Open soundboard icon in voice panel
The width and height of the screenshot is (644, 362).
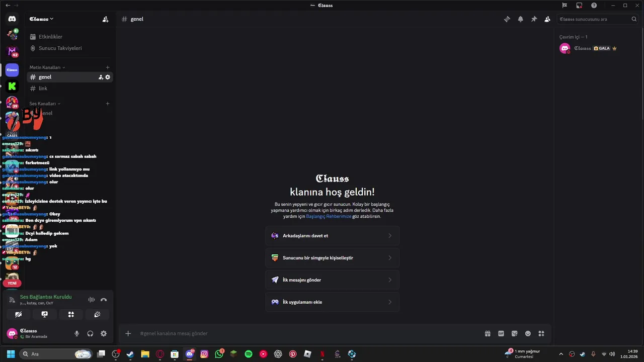[x=97, y=314]
